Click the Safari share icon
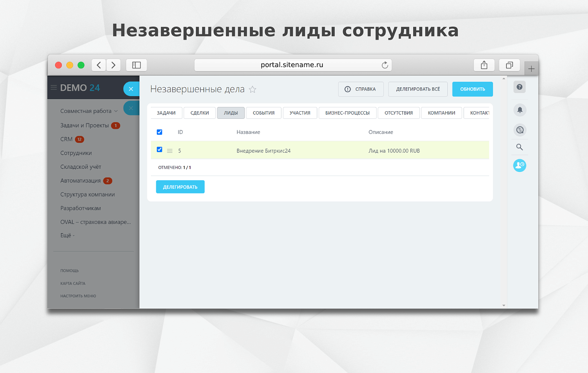The image size is (588, 373). [x=484, y=65]
